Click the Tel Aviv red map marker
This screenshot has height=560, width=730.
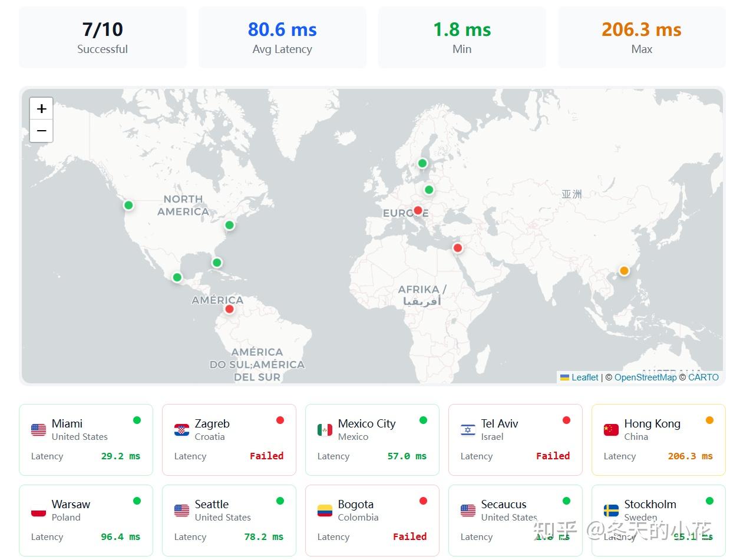pyautogui.click(x=458, y=248)
